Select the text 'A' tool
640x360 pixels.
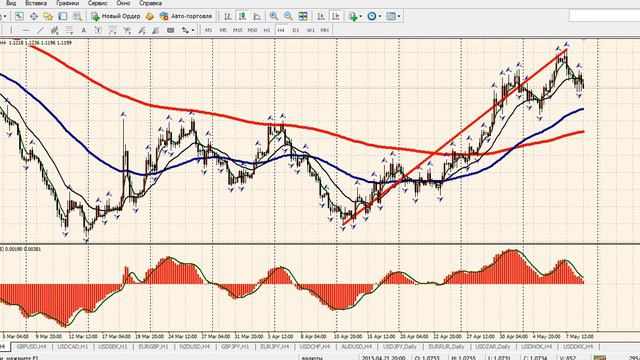tap(83, 30)
